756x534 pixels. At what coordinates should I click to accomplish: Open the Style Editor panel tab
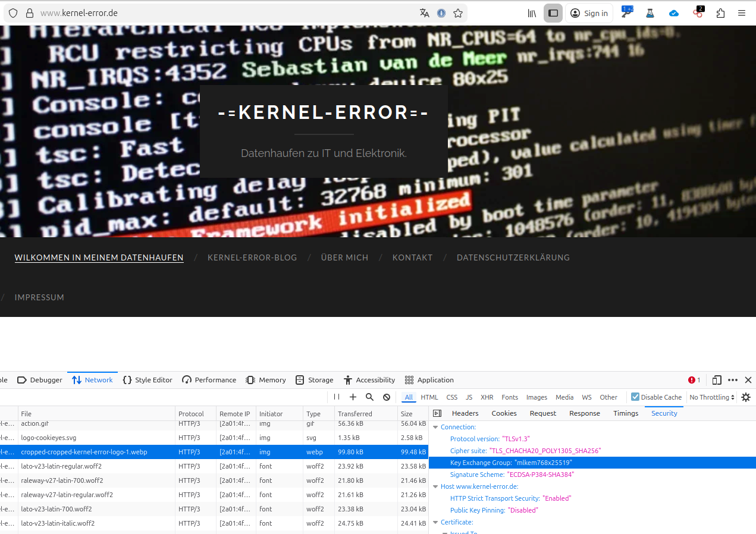[148, 380]
